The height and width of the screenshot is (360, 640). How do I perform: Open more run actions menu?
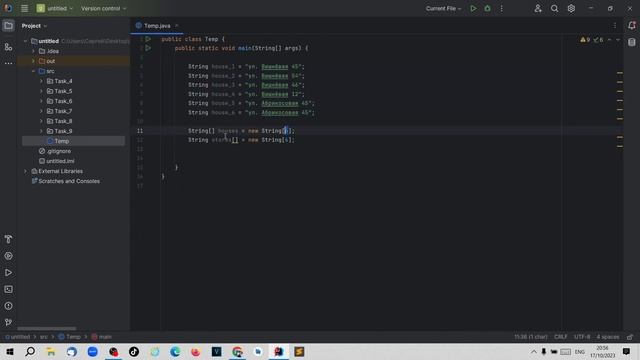pyautogui.click(x=502, y=8)
